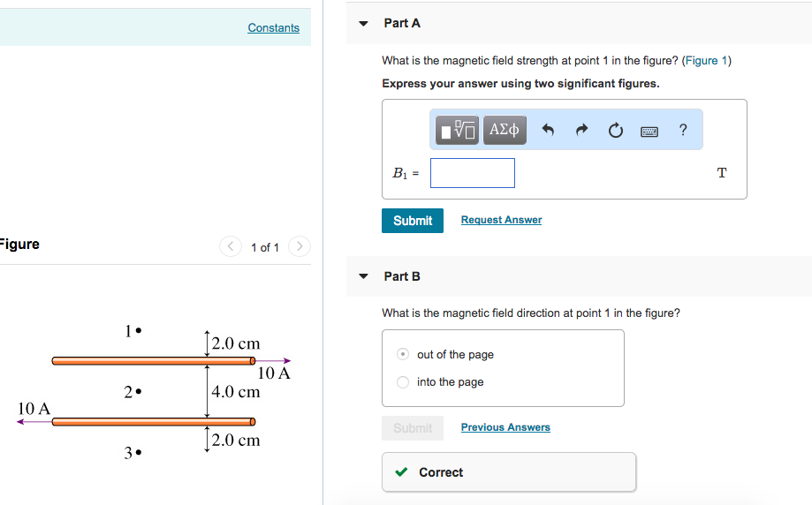This screenshot has height=505, width=812.
Task: Click the wire diagram figure image
Action: (155, 392)
